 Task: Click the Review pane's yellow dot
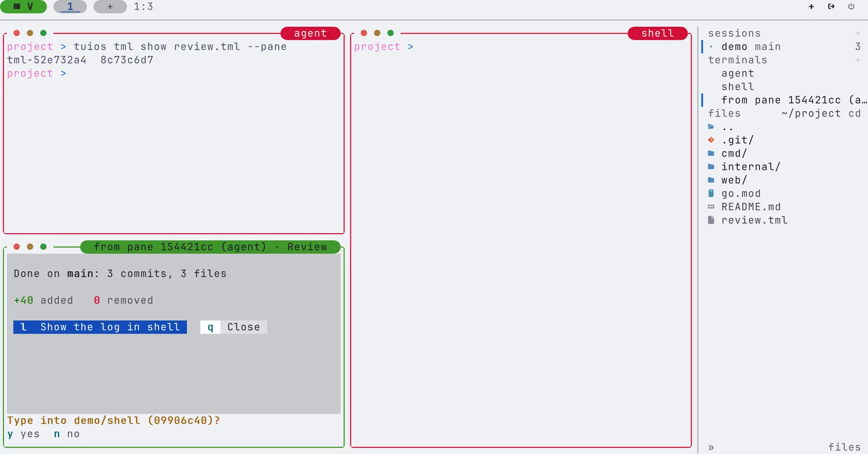click(x=30, y=247)
